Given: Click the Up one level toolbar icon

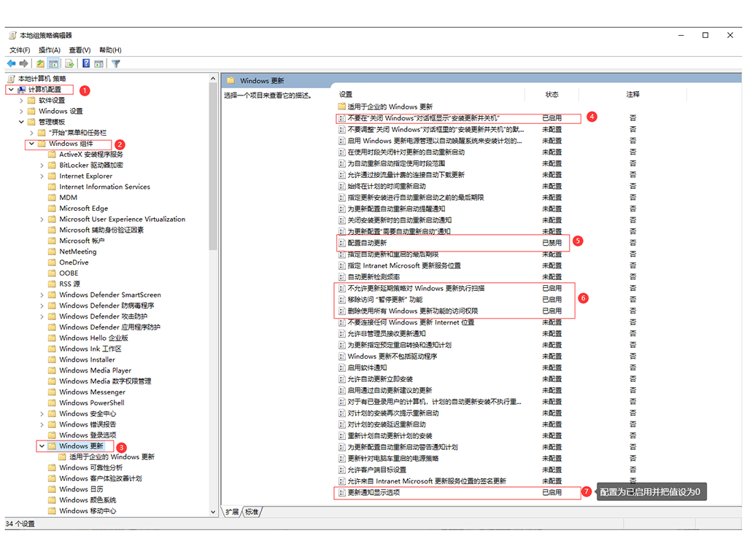Looking at the screenshot, I should pyautogui.click(x=41, y=63).
